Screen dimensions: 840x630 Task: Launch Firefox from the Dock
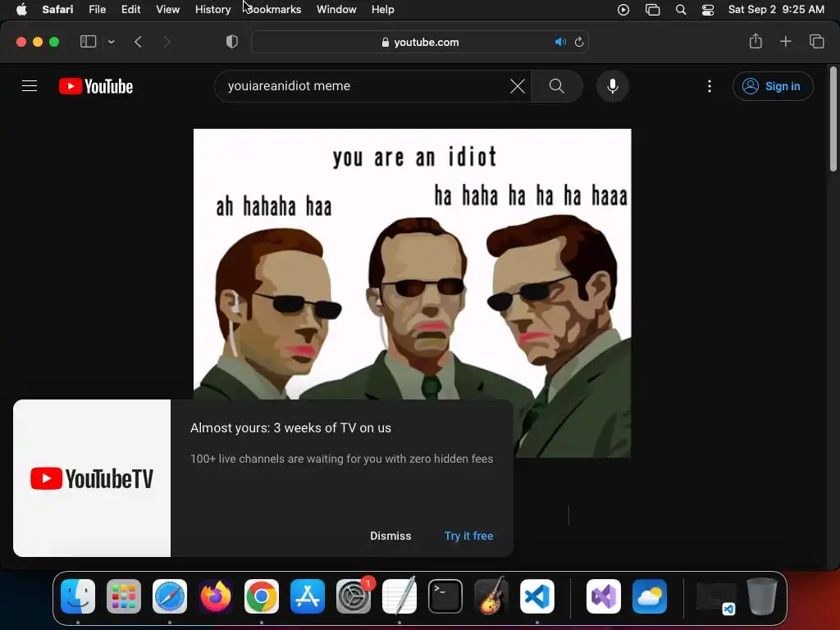(216, 596)
